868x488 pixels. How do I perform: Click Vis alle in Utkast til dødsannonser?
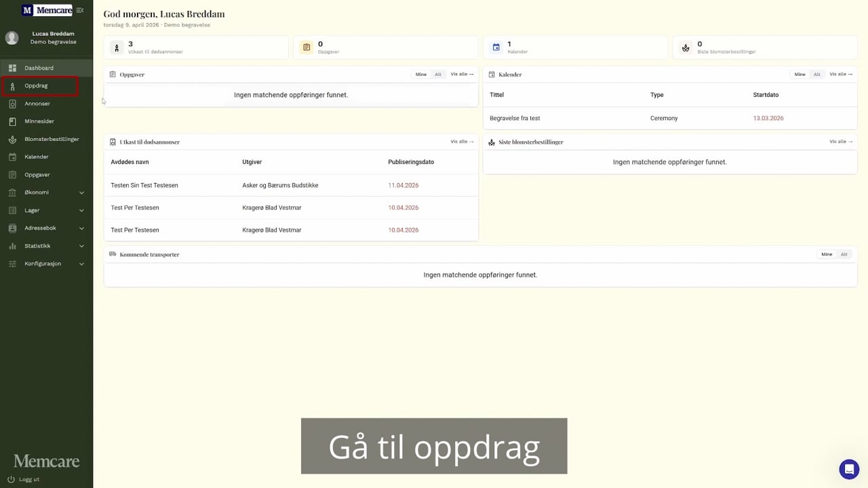click(462, 142)
